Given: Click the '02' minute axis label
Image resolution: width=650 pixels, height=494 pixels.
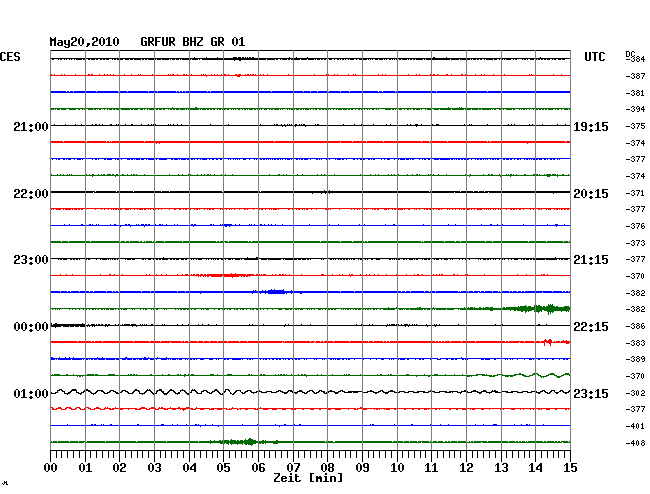Looking at the screenshot, I should click(119, 468).
